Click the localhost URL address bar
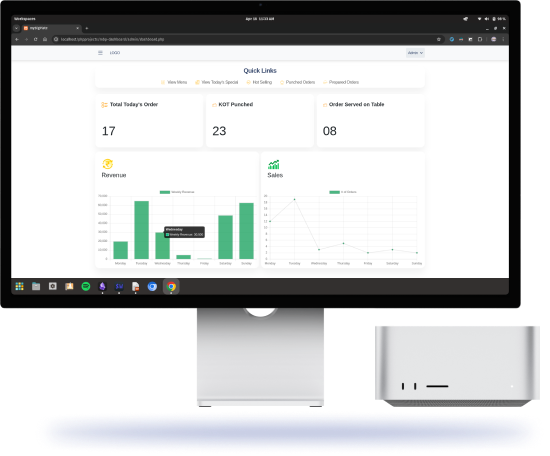The width and height of the screenshot is (550, 456). click(246, 40)
